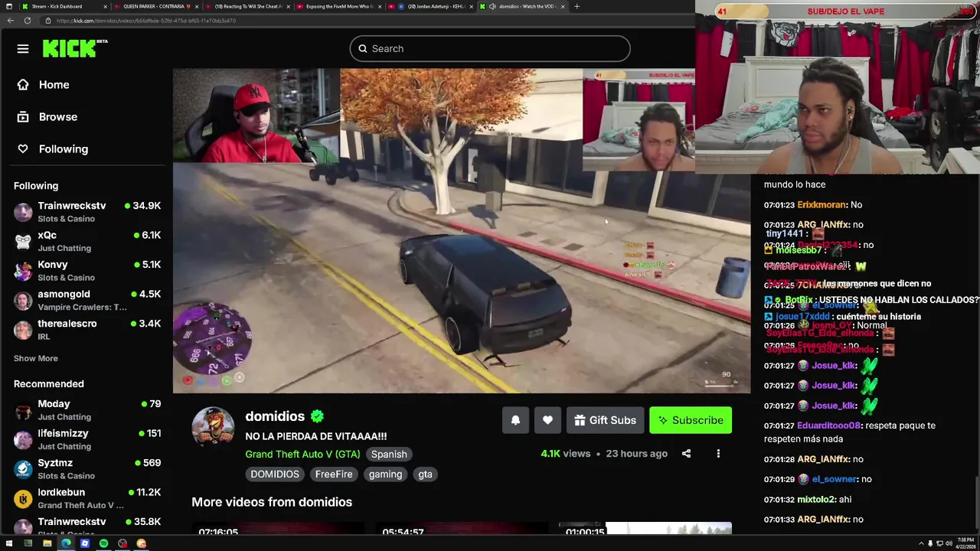Open Browse in the sidebar
Viewport: 980px width, 551px height.
pos(47,117)
